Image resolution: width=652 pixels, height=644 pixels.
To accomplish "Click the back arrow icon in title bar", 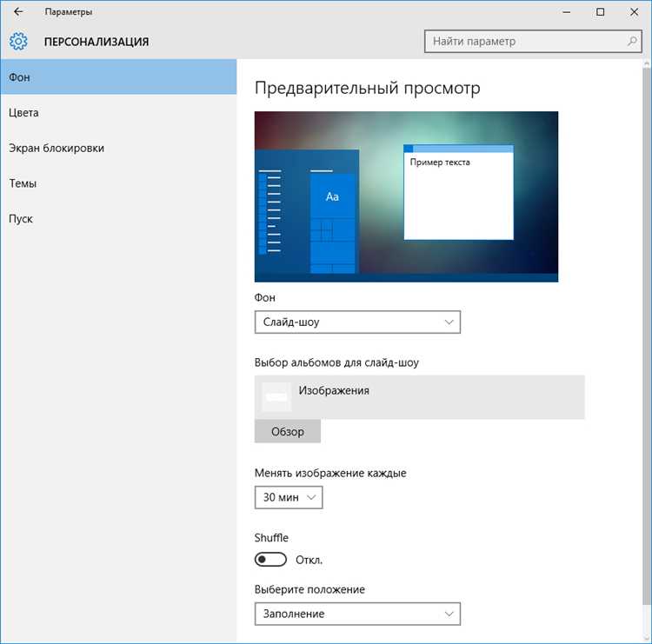I will 18,11.
